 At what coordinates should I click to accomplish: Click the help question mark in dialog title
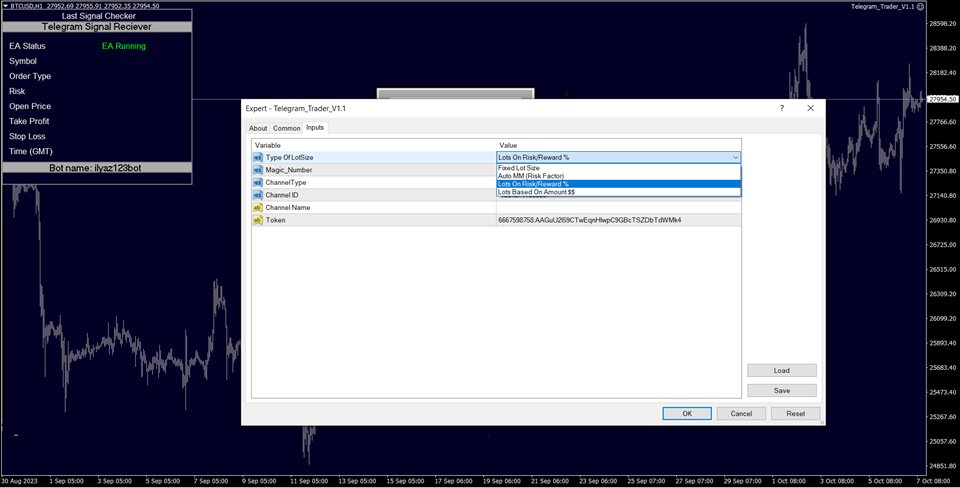(781, 108)
